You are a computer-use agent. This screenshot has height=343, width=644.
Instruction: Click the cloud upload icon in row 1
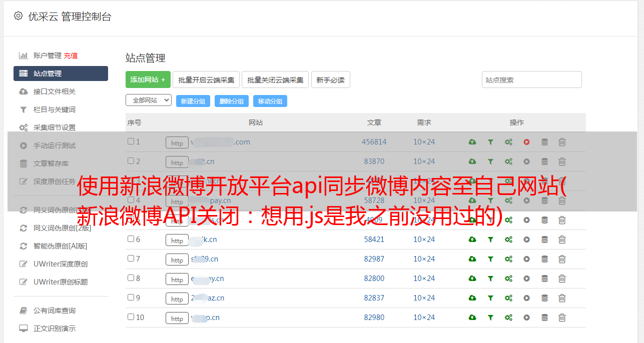[472, 142]
